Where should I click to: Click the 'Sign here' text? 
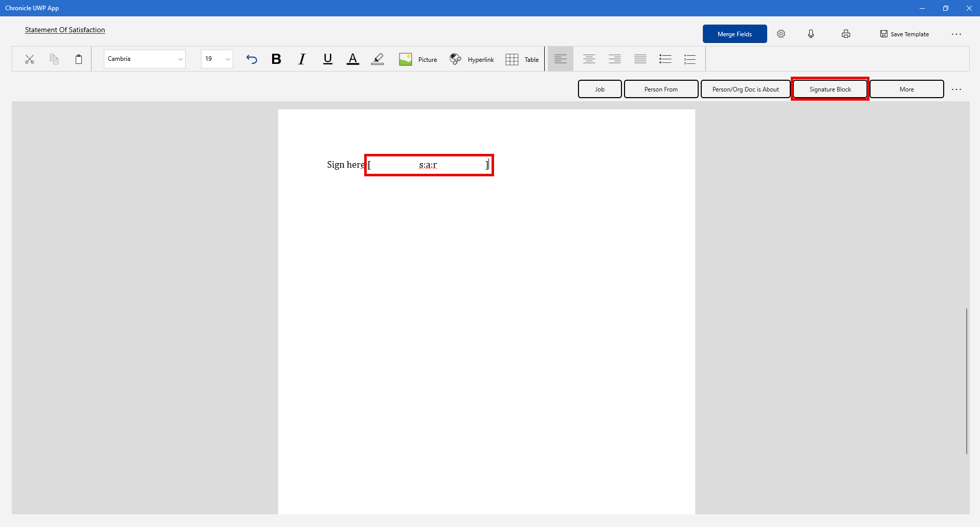(346, 165)
